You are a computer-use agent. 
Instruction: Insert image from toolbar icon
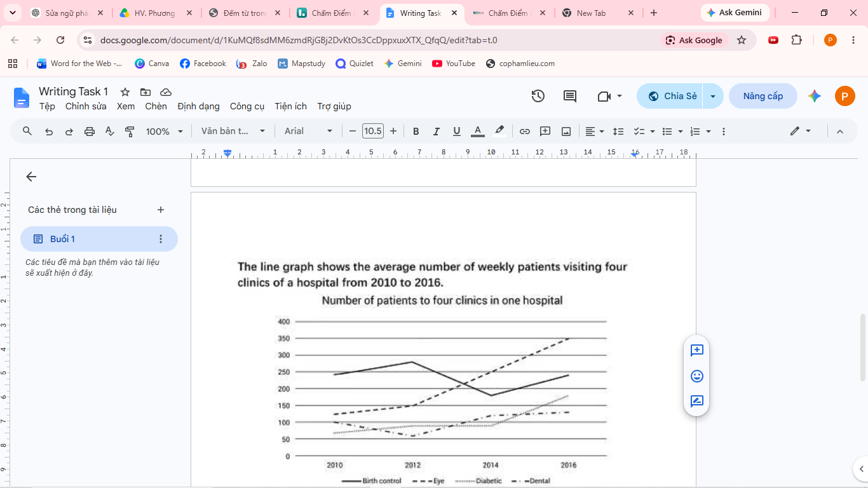coord(566,132)
